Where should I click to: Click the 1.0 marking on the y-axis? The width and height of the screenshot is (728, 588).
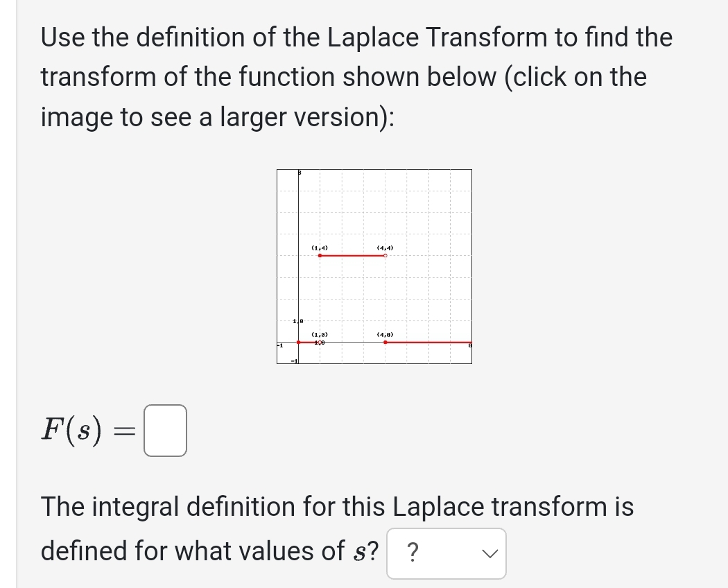click(x=297, y=321)
